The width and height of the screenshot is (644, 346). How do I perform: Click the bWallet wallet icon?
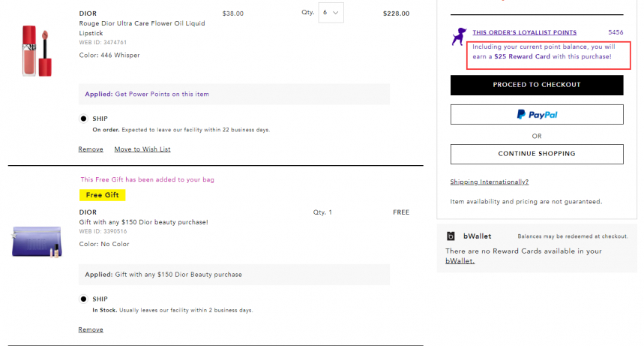coord(451,236)
